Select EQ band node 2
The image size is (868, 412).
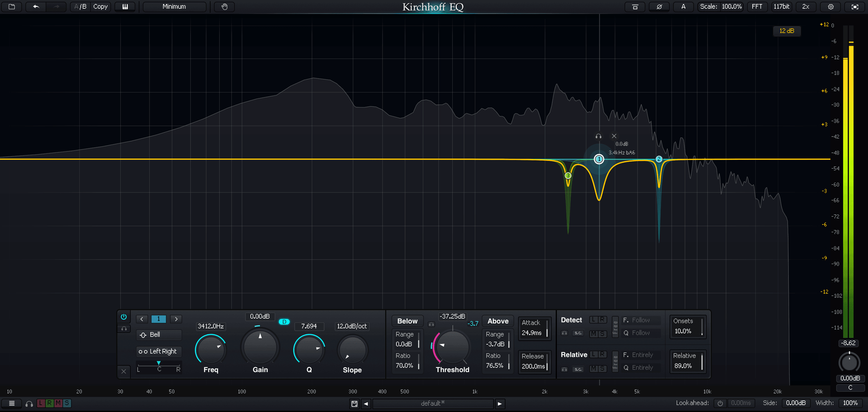659,159
